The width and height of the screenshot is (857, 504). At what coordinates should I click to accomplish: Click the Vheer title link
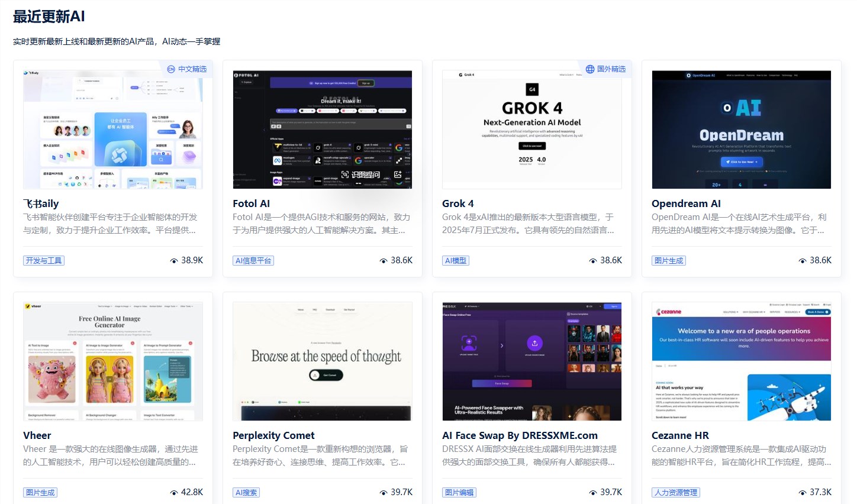point(37,435)
